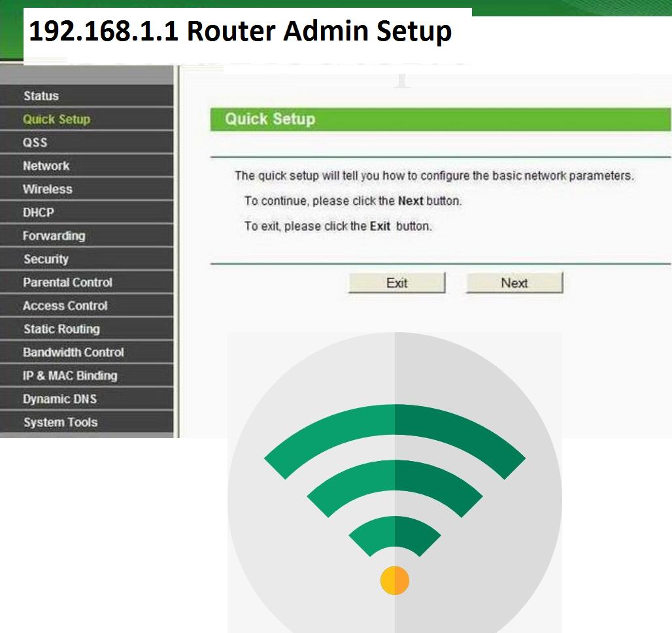Open System Tools menu
This screenshot has height=633, width=672.
click(86, 422)
